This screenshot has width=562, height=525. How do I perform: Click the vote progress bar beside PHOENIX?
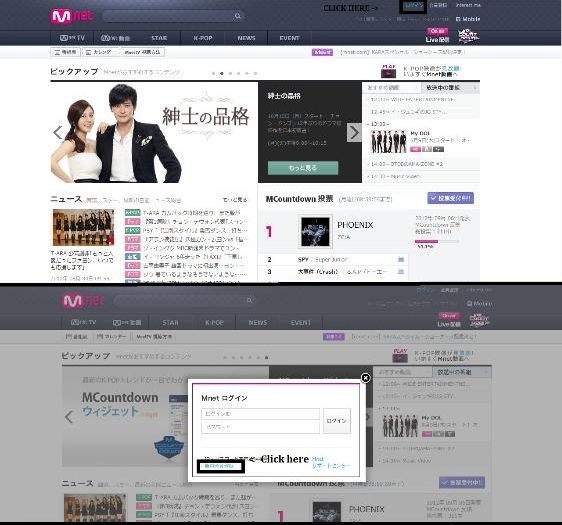click(x=437, y=241)
